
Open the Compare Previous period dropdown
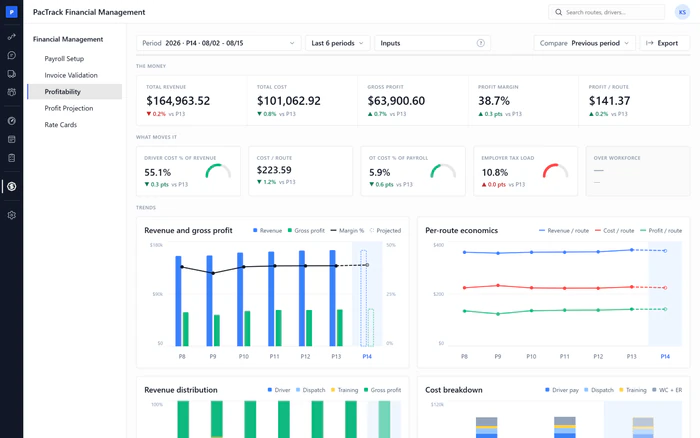coord(584,43)
